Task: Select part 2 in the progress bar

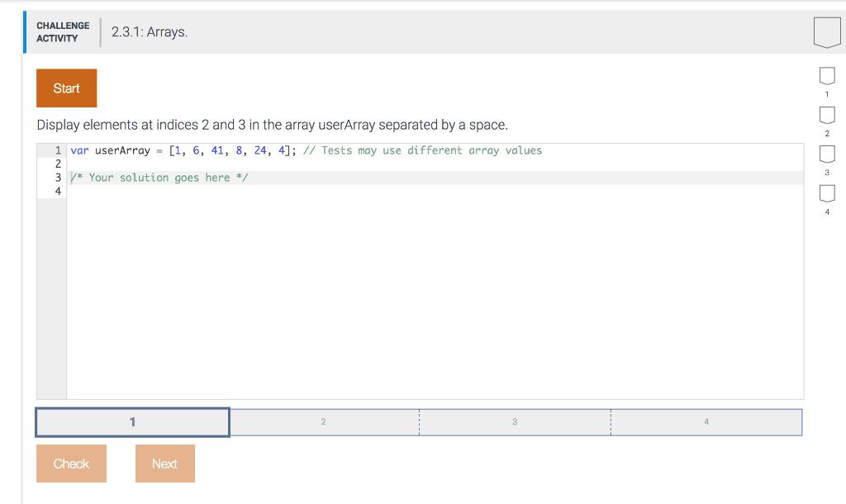Action: click(x=323, y=422)
